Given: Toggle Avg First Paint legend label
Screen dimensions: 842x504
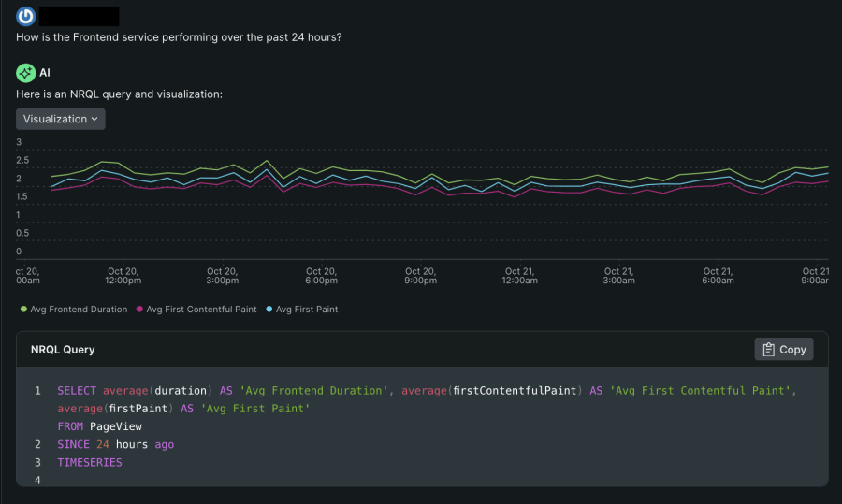Looking at the screenshot, I should click(307, 310).
